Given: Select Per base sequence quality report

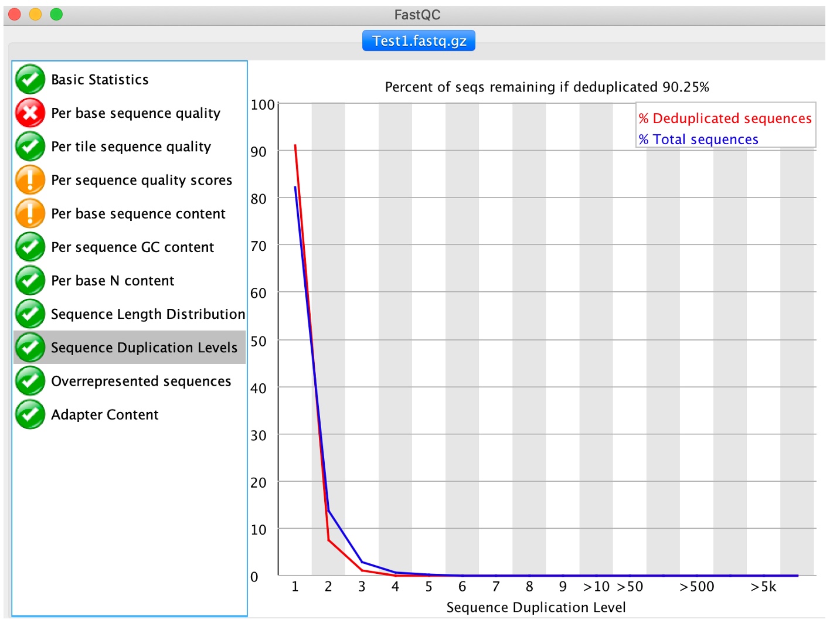Looking at the screenshot, I should coord(135,113).
